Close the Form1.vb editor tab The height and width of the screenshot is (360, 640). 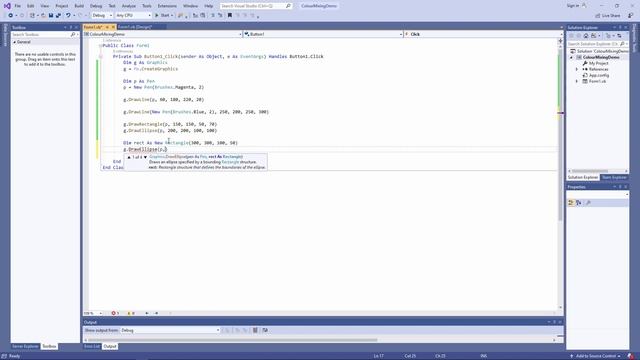(113, 27)
